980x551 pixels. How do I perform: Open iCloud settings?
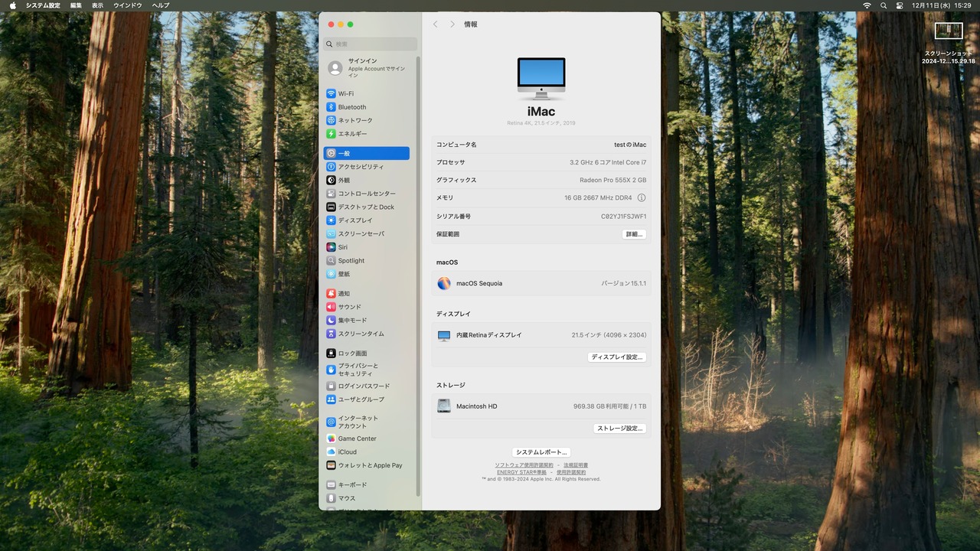coord(367,452)
